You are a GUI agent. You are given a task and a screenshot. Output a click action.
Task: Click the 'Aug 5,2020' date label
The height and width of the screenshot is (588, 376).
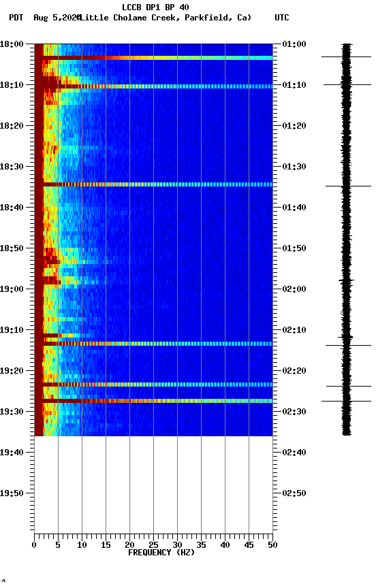point(57,18)
